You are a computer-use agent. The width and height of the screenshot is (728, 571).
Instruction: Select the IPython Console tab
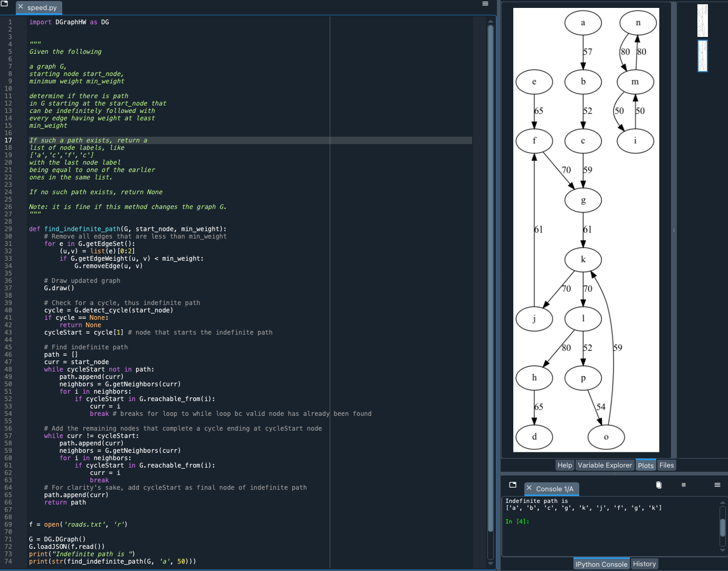click(x=601, y=564)
